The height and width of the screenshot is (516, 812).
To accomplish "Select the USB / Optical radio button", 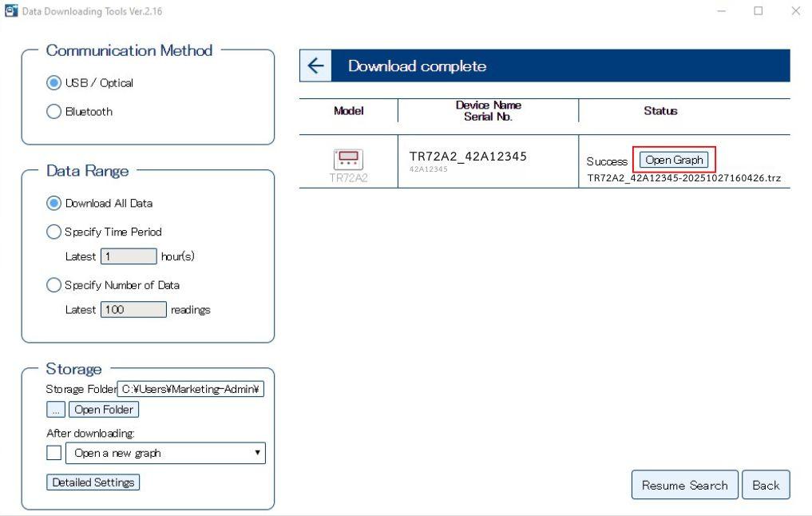I will pyautogui.click(x=54, y=83).
